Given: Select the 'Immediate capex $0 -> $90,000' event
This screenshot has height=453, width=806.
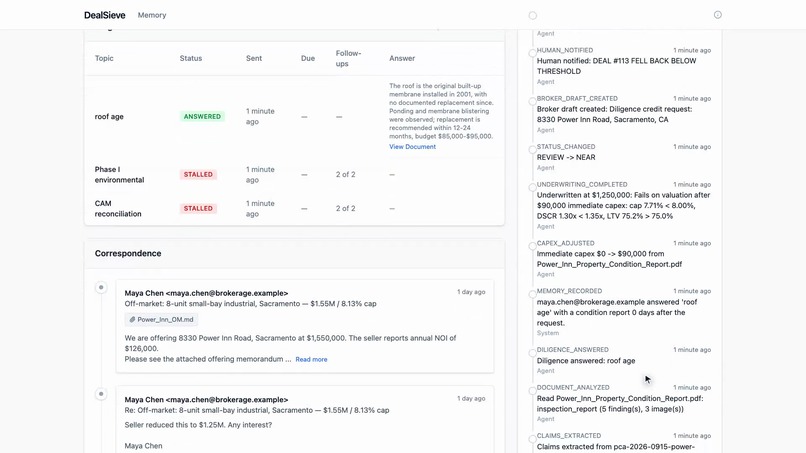Looking at the screenshot, I should tap(609, 259).
